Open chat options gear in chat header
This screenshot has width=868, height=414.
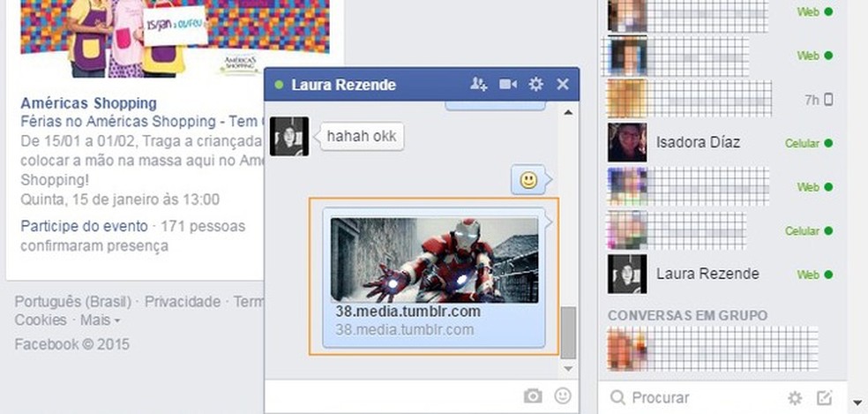coord(535,84)
